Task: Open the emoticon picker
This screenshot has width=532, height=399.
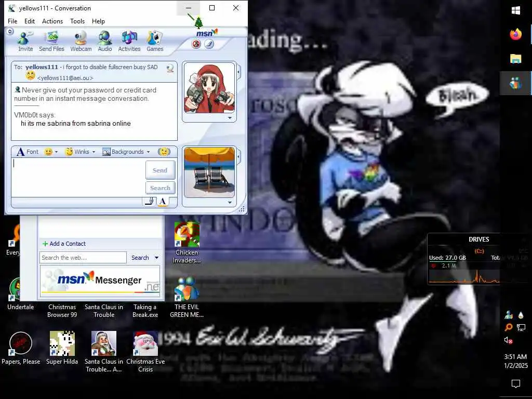Action: coord(48,152)
